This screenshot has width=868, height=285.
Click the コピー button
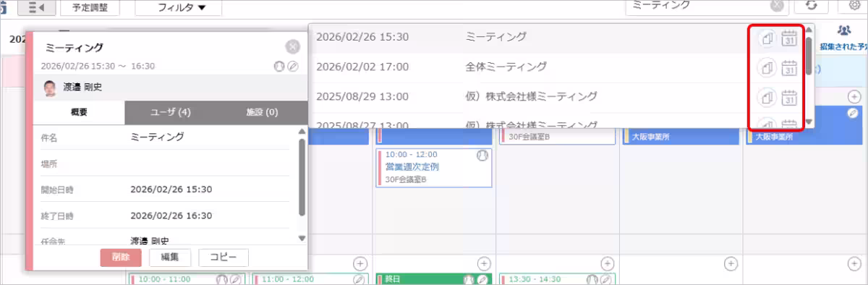223,257
